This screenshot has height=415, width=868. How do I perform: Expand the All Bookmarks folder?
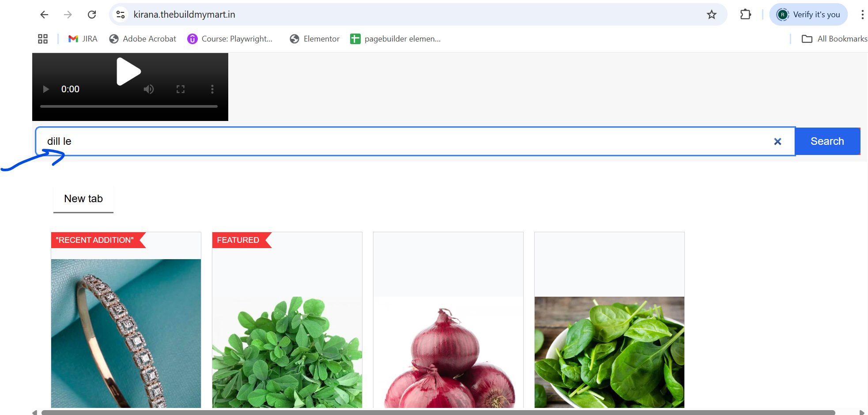click(x=834, y=39)
